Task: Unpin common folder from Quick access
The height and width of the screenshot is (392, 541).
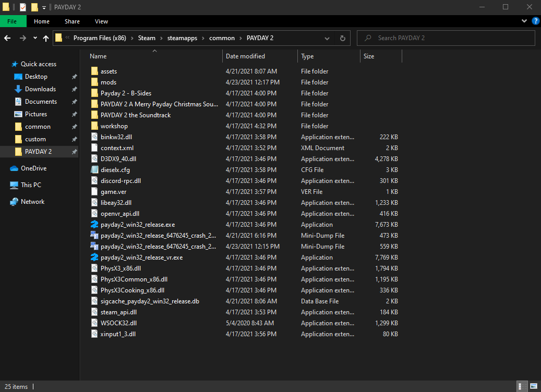Action: 74,127
